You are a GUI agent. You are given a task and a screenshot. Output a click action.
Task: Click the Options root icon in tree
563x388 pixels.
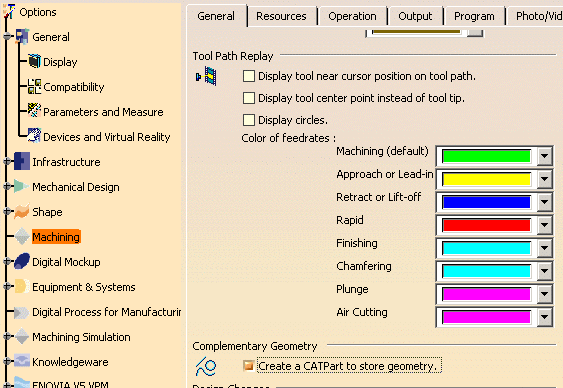(x=9, y=11)
